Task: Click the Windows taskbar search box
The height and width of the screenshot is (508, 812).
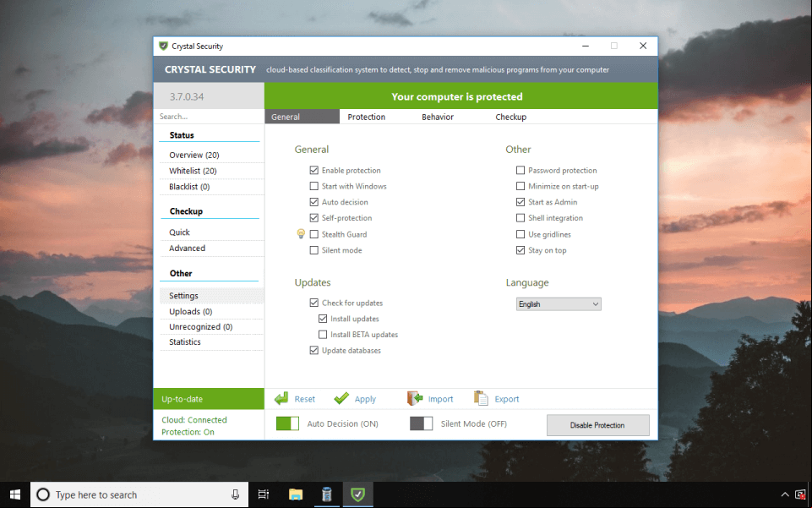Action: [x=139, y=494]
